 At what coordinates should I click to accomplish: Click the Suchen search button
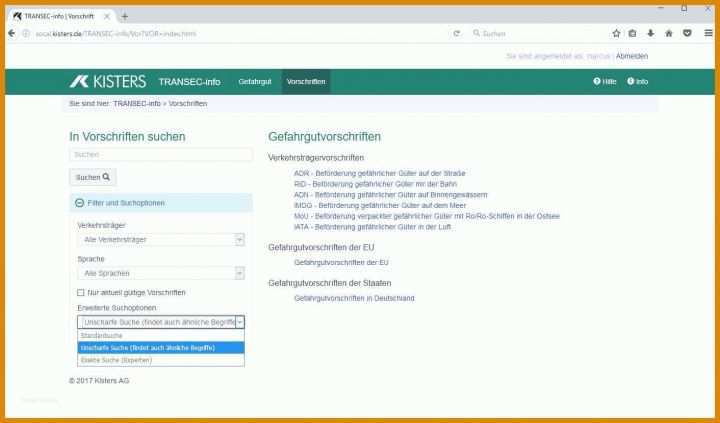(93, 177)
